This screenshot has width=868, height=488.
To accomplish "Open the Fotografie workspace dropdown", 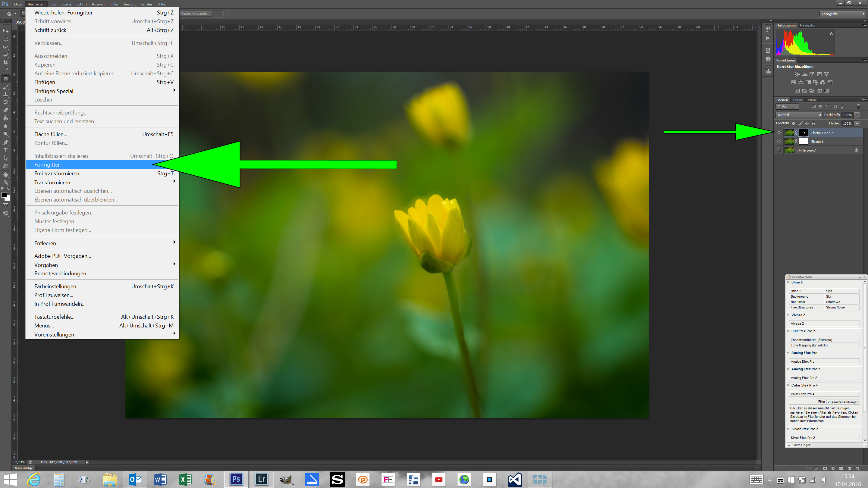I will tap(842, 14).
